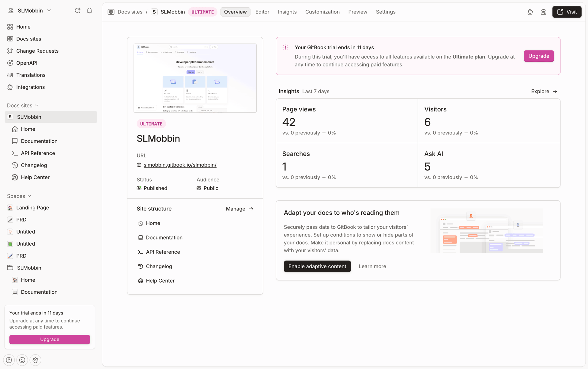Click Enable adaptive content

(x=317, y=266)
